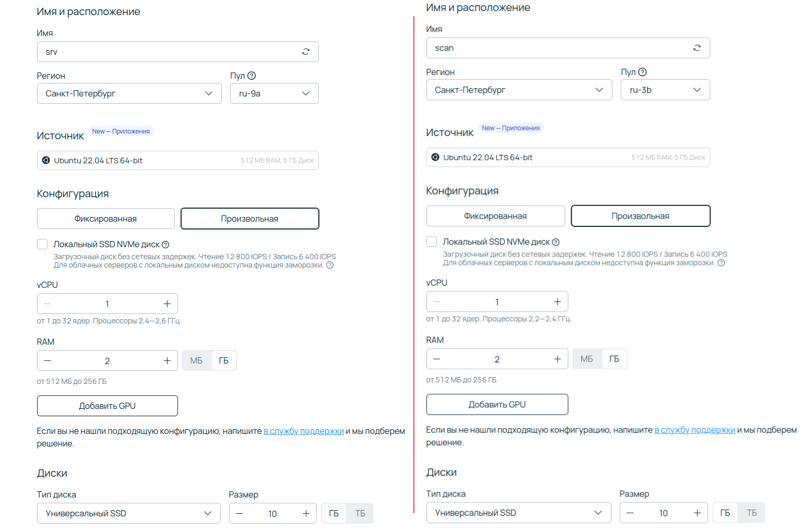Increase RAM value in right form
Viewport: 810px width, 532px height.
pyautogui.click(x=557, y=359)
